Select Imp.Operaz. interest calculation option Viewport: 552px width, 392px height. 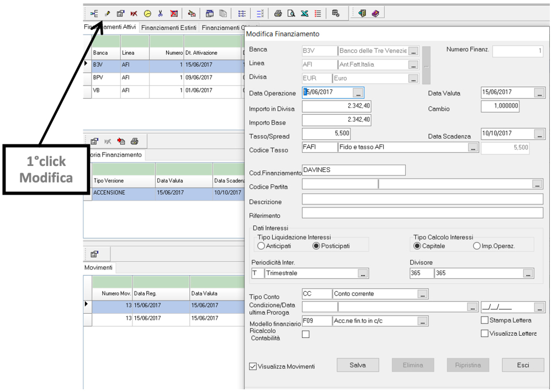pyautogui.click(x=477, y=246)
